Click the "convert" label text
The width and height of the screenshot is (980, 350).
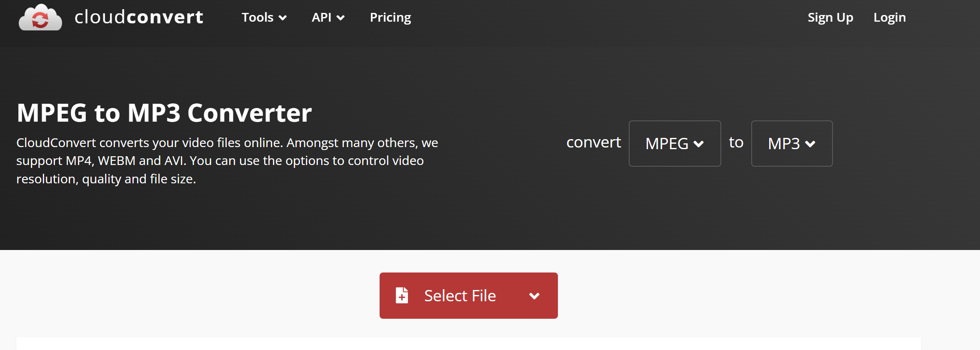(593, 142)
